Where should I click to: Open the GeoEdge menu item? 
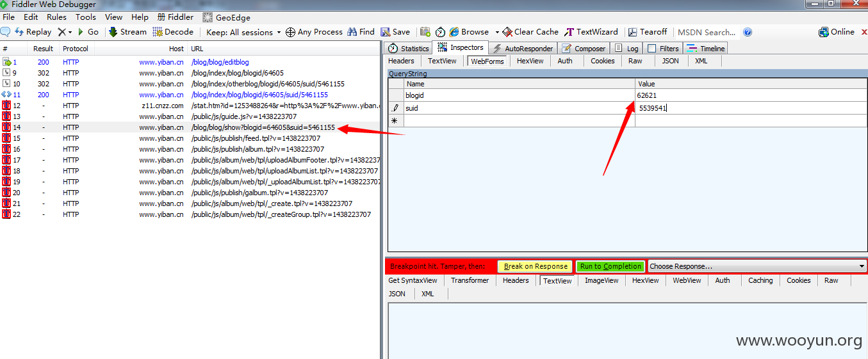click(x=226, y=17)
